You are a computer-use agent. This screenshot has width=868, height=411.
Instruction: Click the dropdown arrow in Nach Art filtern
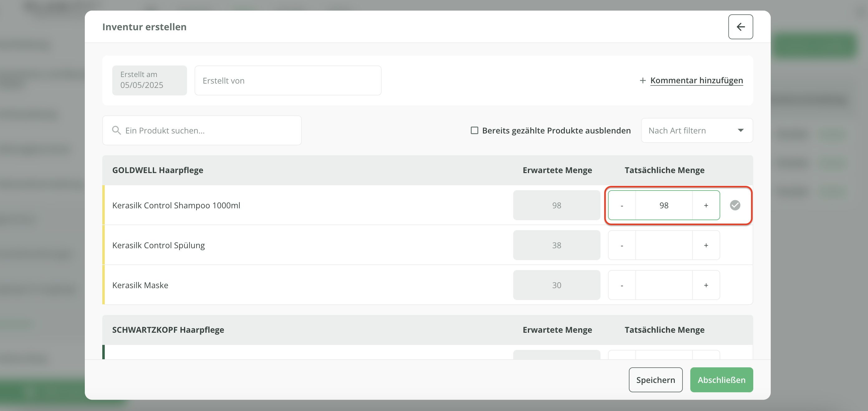click(740, 130)
